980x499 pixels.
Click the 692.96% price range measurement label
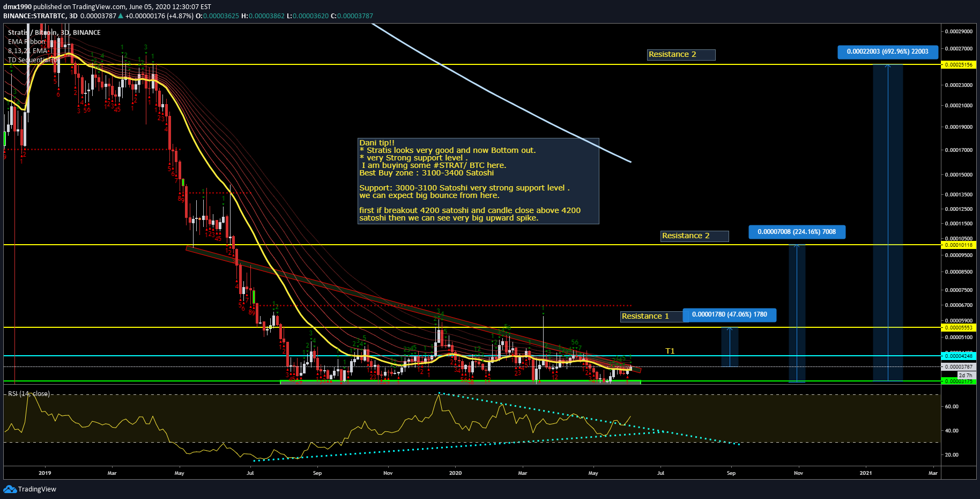click(x=888, y=52)
